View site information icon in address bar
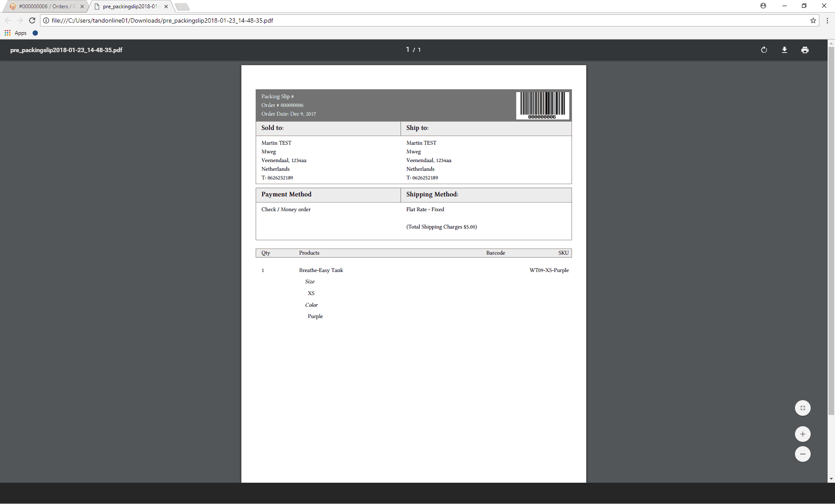 point(46,20)
